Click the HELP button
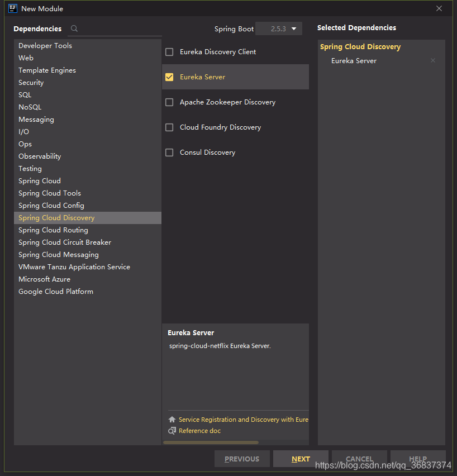Screen dimensions: 457x476 pyautogui.click(x=418, y=459)
